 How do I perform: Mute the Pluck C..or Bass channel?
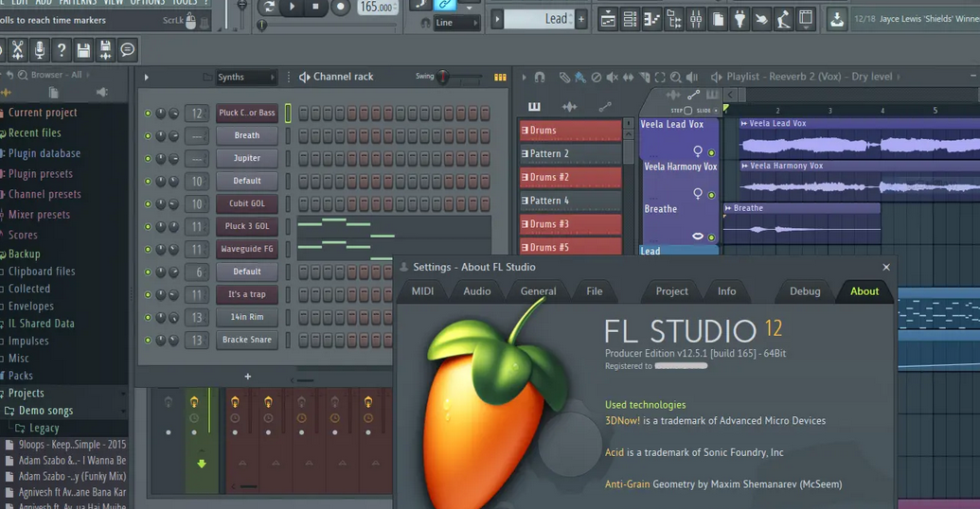[148, 113]
